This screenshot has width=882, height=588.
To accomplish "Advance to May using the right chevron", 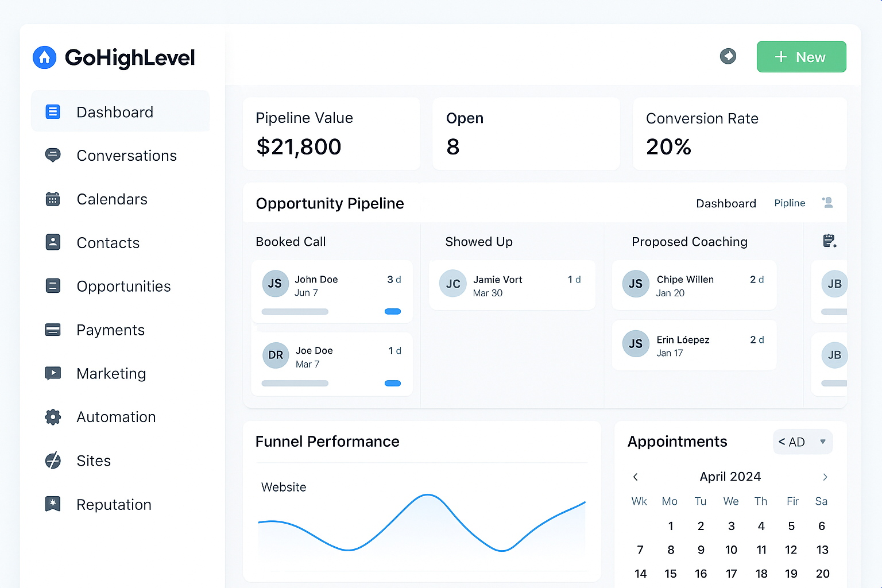I will point(825,477).
